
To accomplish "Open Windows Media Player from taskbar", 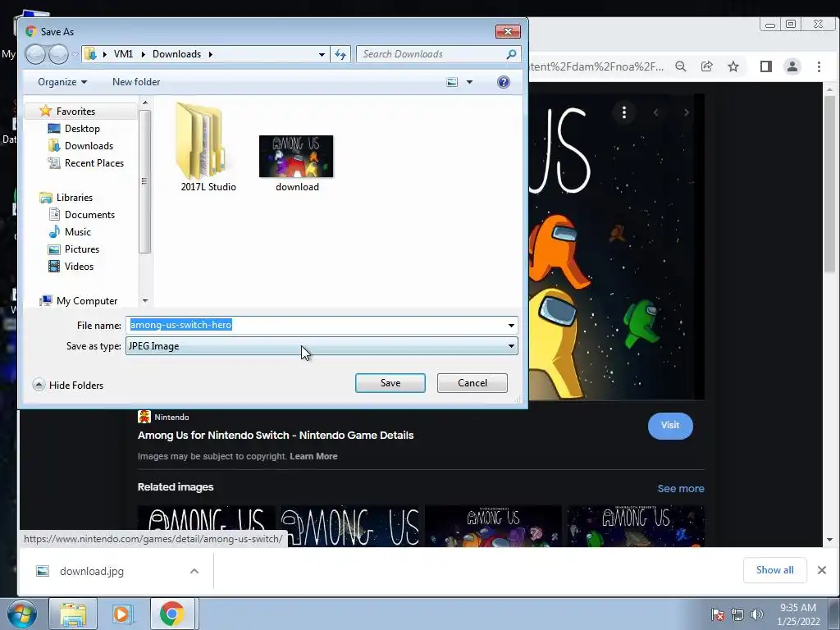I will [122, 614].
